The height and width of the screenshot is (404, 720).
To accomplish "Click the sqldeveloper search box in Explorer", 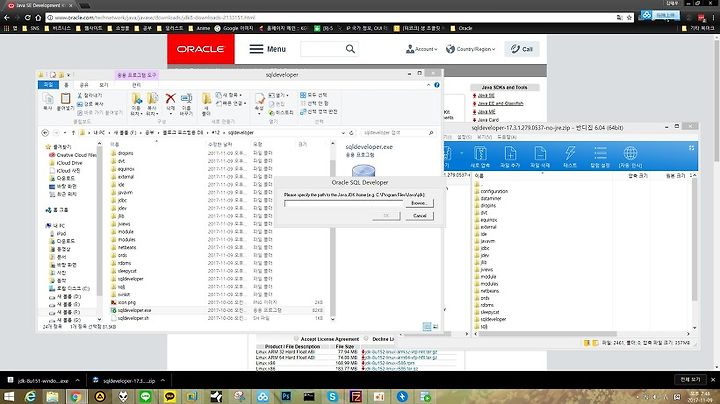I will (x=398, y=133).
